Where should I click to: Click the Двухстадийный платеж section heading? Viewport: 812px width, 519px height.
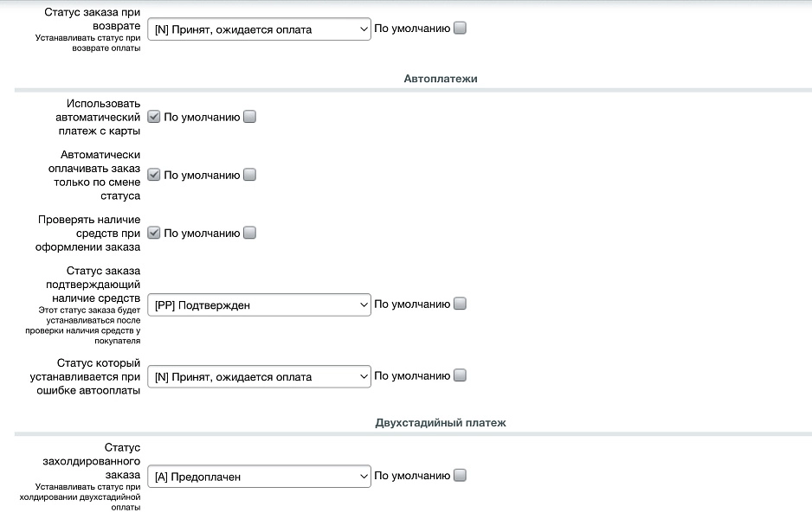click(x=441, y=423)
